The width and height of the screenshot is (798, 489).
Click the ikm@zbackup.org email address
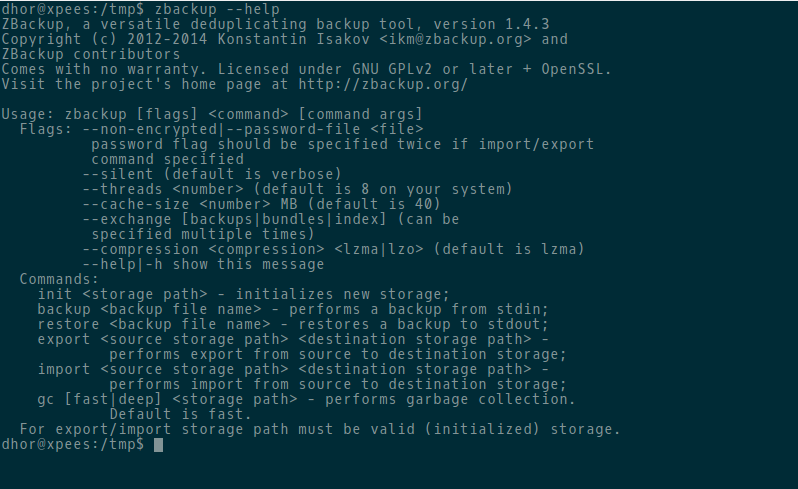point(455,39)
